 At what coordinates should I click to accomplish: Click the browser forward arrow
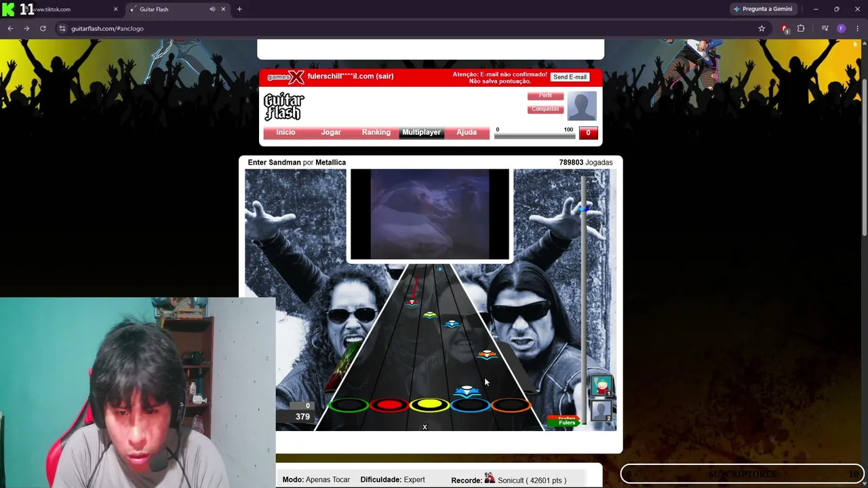click(26, 28)
